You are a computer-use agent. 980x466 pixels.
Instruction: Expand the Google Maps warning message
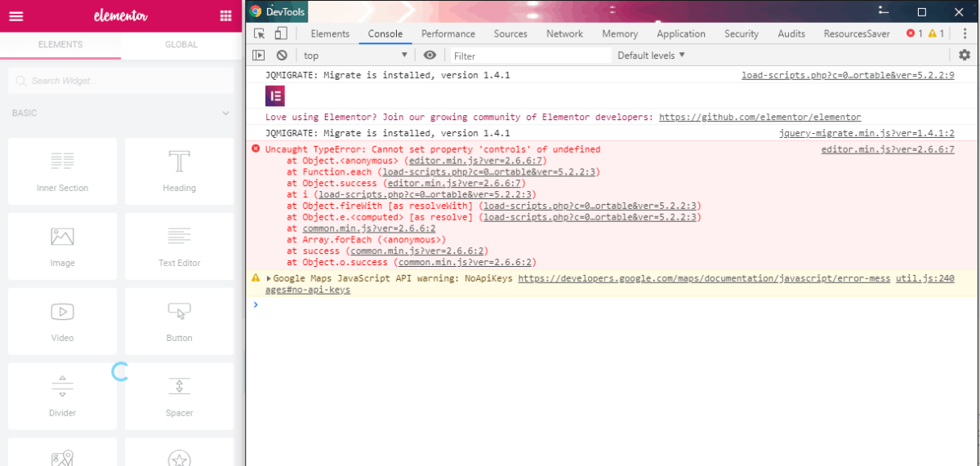(269, 278)
